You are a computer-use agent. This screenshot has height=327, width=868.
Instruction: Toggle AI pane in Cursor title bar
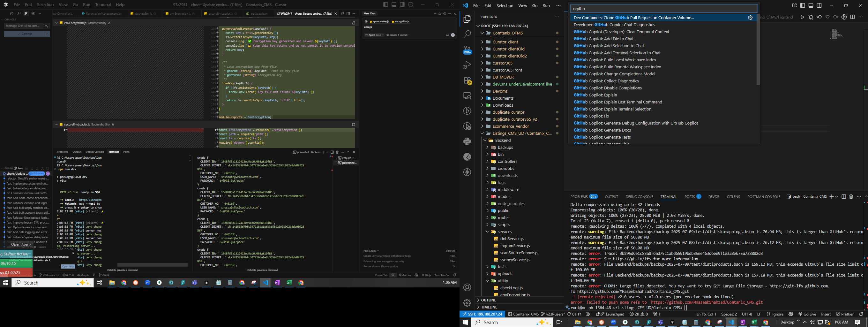point(402,5)
